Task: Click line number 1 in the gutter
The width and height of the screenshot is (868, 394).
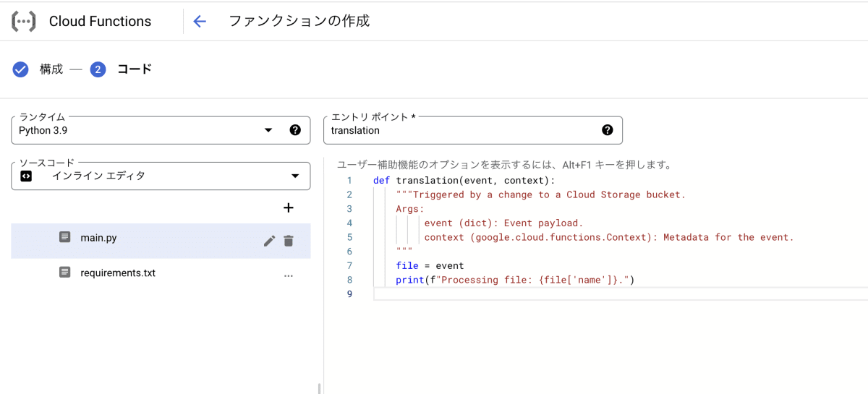Action: coord(349,181)
